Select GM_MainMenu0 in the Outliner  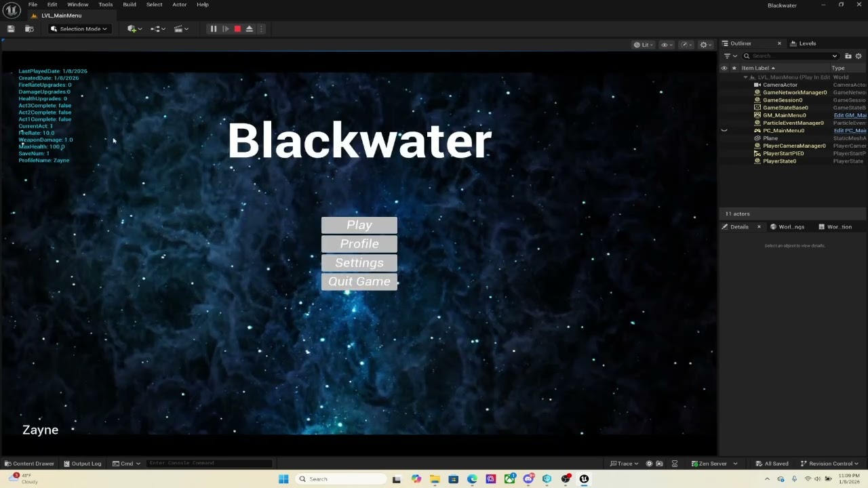tap(785, 115)
